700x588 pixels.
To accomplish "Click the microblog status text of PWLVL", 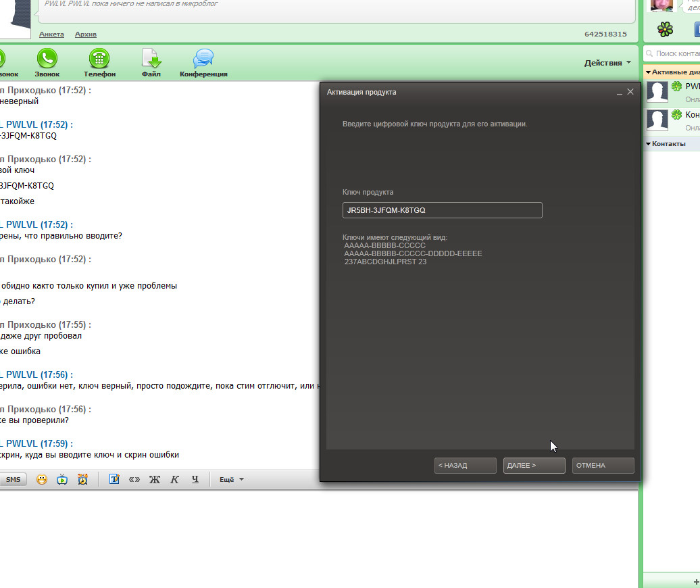I will (x=131, y=4).
